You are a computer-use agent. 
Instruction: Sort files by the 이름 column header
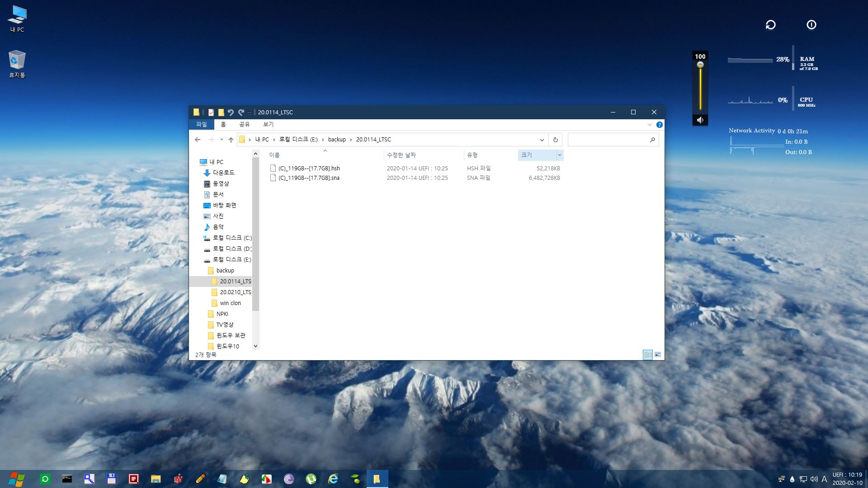click(x=325, y=155)
